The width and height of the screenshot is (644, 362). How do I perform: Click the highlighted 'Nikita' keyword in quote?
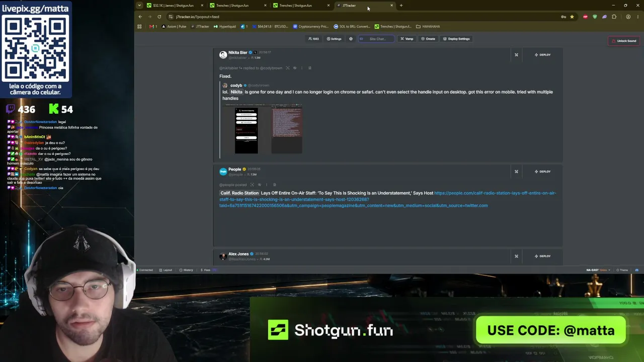pyautogui.click(x=236, y=92)
